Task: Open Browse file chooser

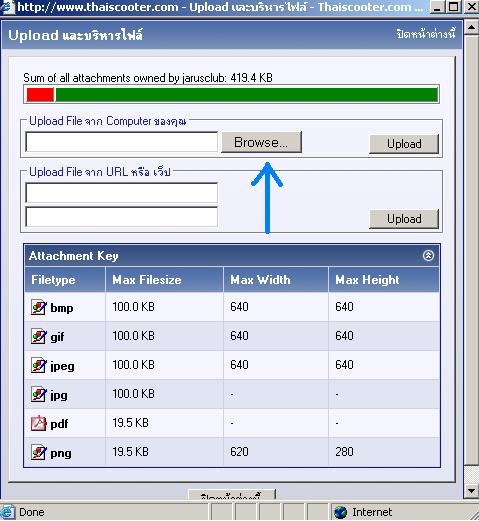Action: click(x=261, y=142)
